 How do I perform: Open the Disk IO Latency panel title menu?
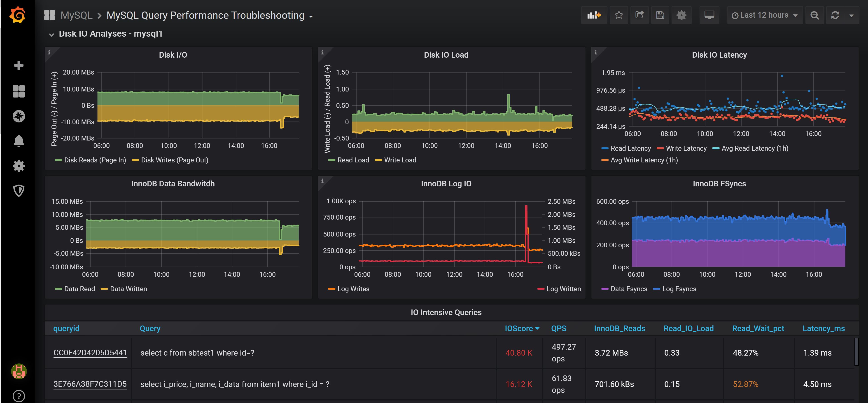(x=719, y=55)
